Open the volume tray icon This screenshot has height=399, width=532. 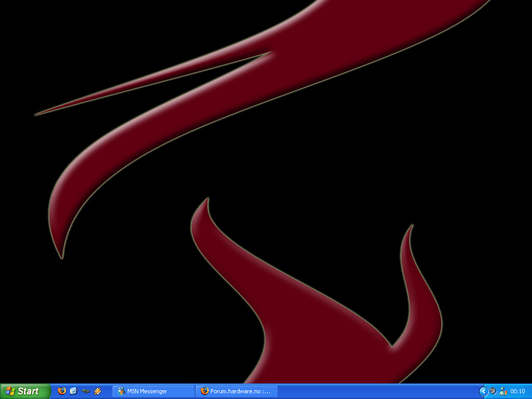point(494,391)
